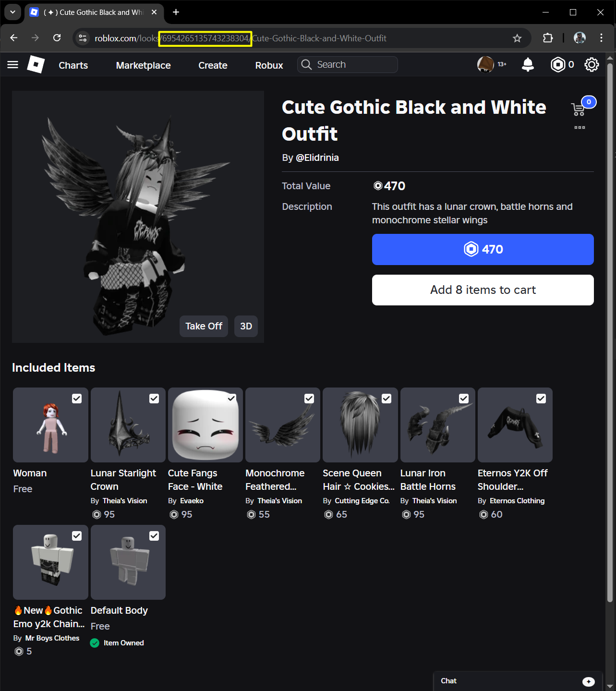Switch avatar preview to 3D
This screenshot has height=691, width=616.
(x=246, y=326)
